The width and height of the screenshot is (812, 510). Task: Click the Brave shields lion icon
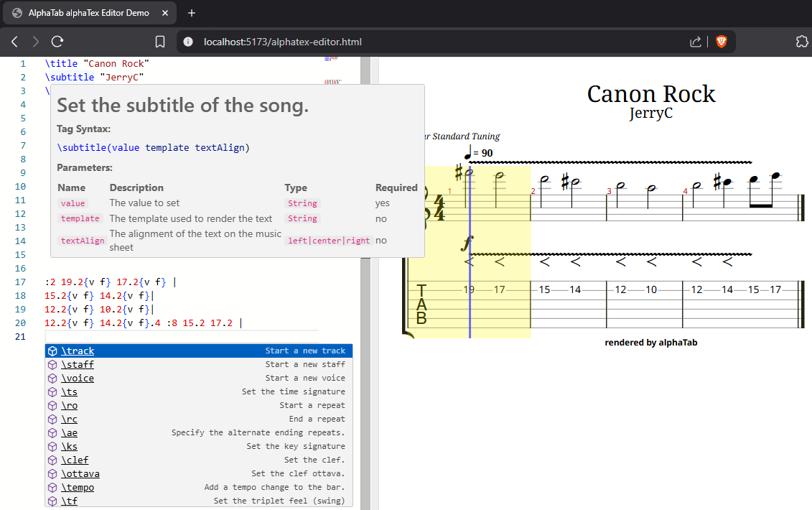[x=721, y=42]
